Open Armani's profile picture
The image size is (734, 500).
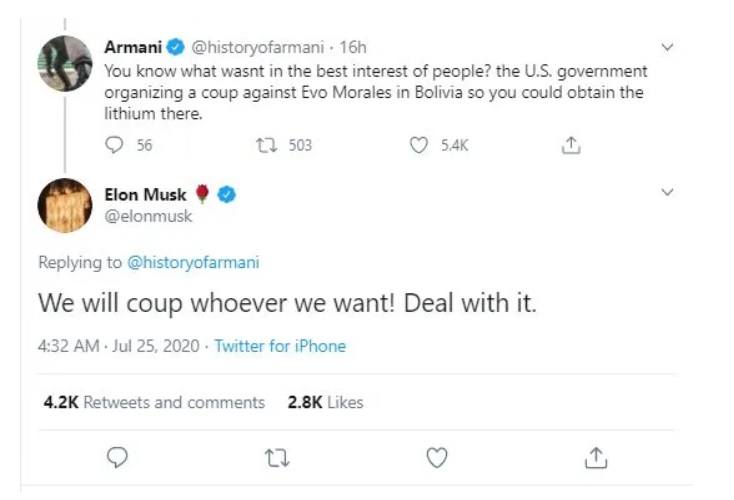click(65, 63)
